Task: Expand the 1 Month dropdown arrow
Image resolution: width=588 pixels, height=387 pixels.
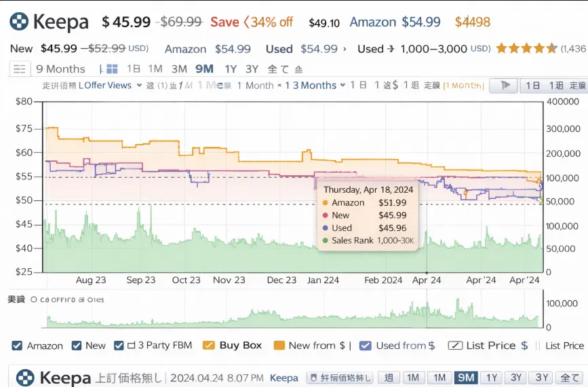Action: (x=279, y=86)
